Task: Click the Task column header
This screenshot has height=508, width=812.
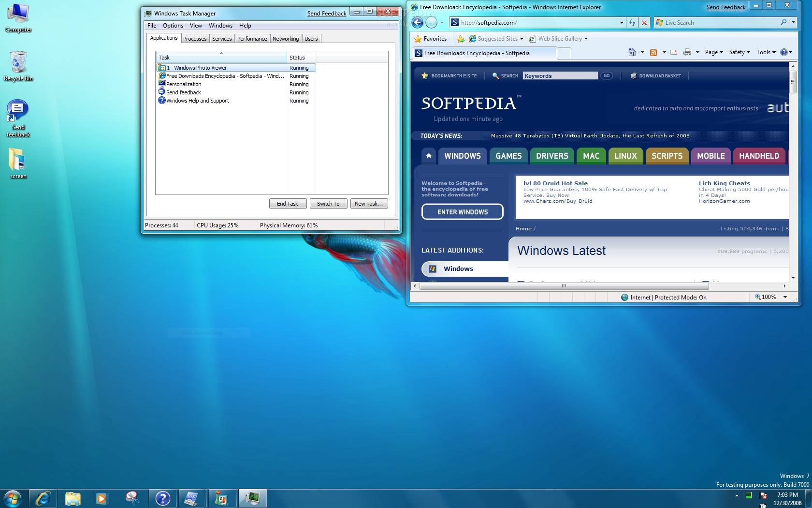Action: (x=221, y=57)
